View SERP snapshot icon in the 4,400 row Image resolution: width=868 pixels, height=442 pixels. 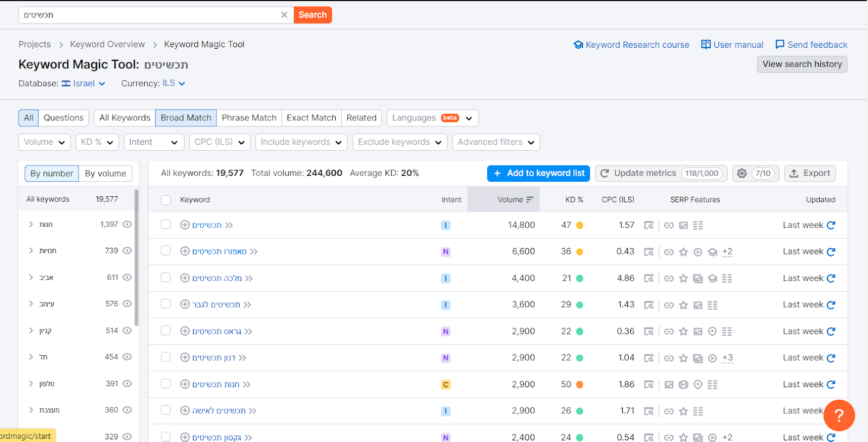point(649,278)
